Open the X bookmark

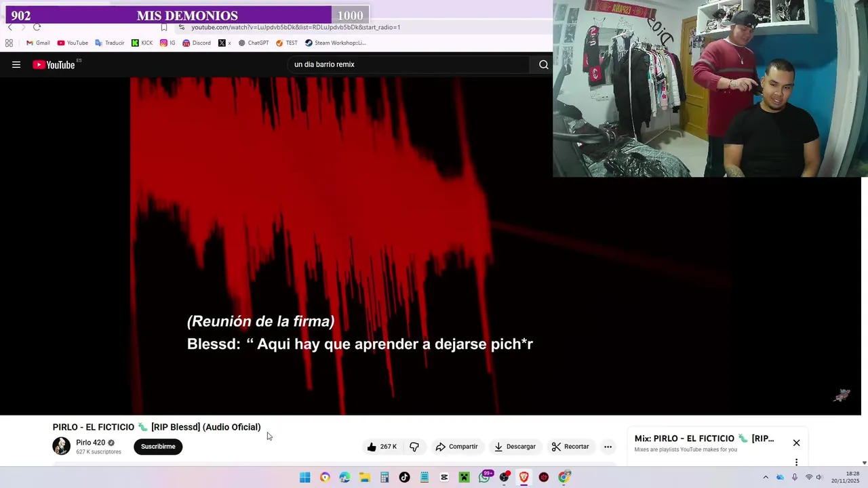point(224,43)
